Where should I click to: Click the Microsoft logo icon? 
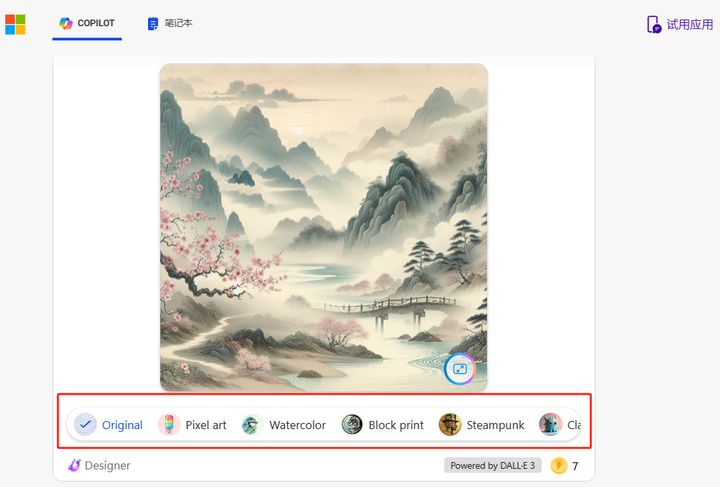tap(15, 24)
